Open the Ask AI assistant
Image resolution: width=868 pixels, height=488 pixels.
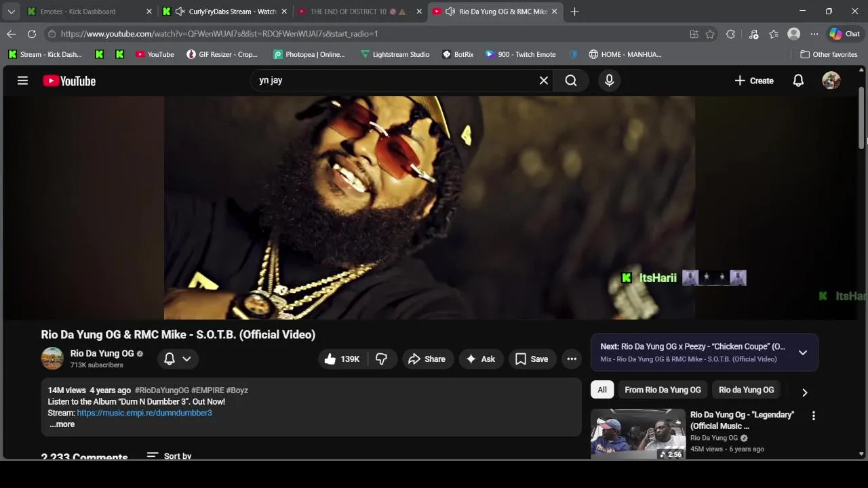481,359
